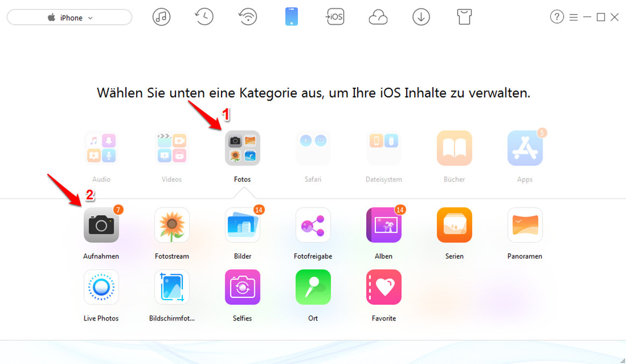Image resolution: width=626 pixels, height=364 pixels.
Task: Click the Fotofreigabe text label
Action: coord(313,256)
